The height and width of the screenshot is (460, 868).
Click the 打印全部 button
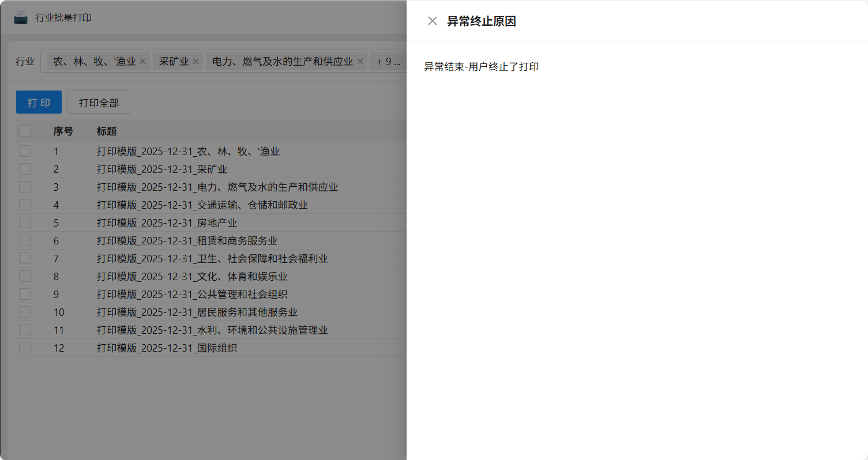point(99,103)
